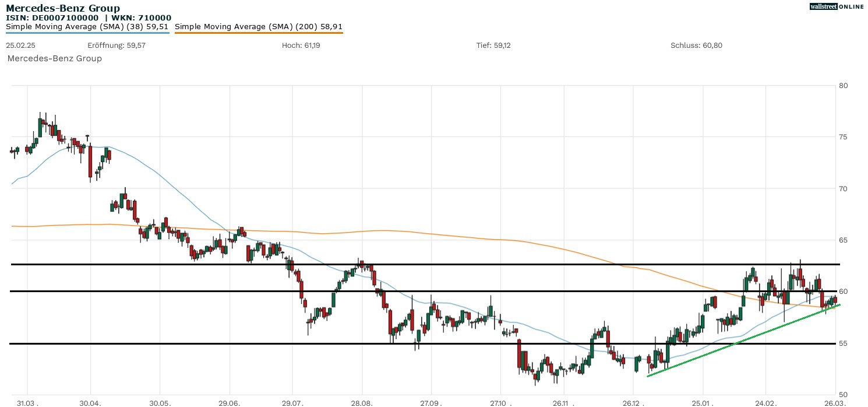Select the Hoch 61,19 value
The height and width of the screenshot is (407, 868).
301,45
